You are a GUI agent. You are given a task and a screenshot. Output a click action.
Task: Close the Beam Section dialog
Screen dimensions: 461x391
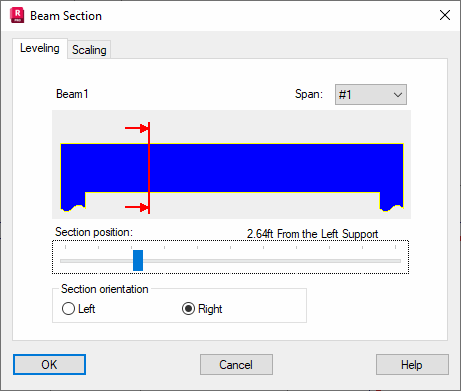coord(445,15)
